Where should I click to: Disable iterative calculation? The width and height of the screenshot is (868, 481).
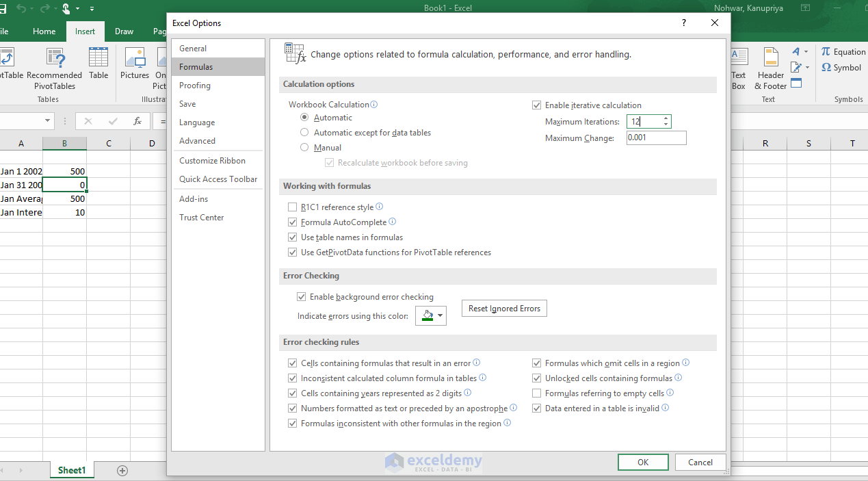[537, 105]
